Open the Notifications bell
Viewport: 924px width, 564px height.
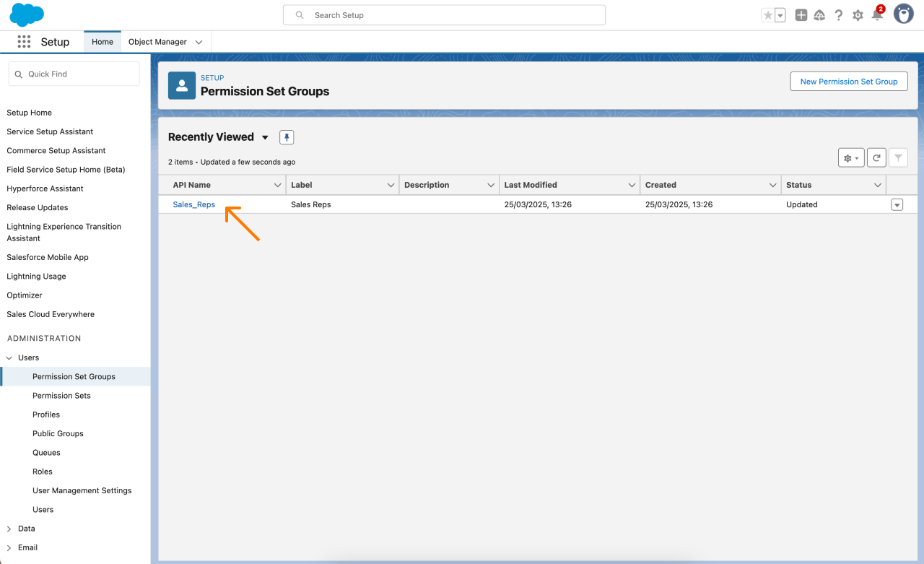pyautogui.click(x=877, y=15)
